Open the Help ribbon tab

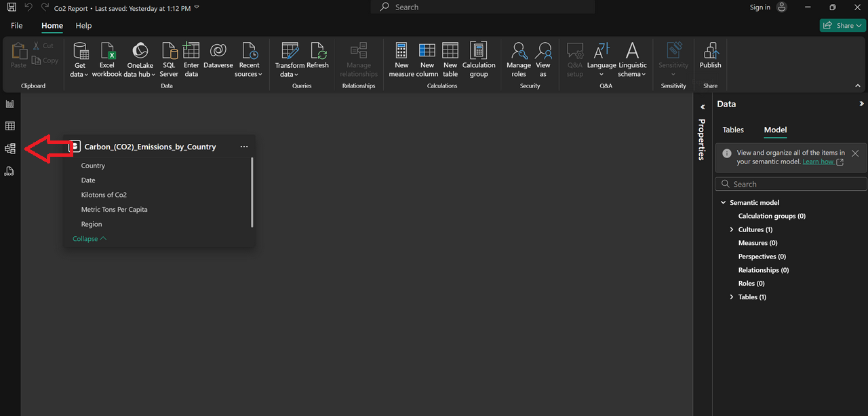point(83,26)
